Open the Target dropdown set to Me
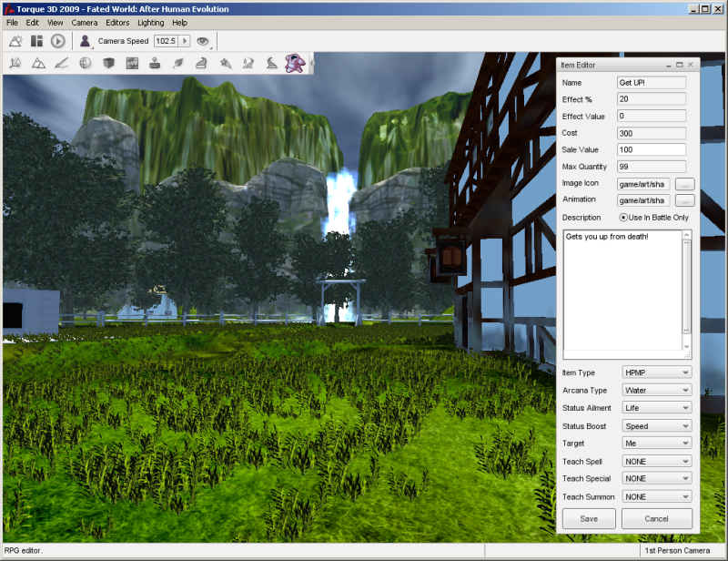The width and height of the screenshot is (728, 561). (655, 444)
